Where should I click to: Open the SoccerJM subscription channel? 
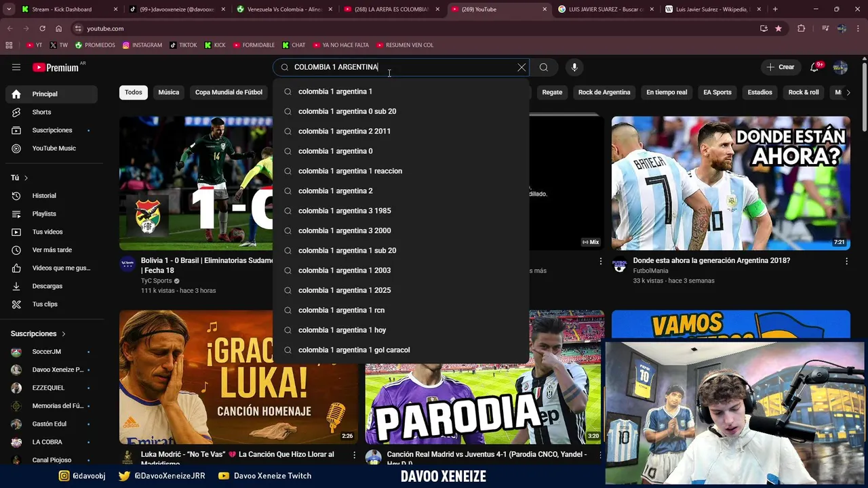point(52,352)
